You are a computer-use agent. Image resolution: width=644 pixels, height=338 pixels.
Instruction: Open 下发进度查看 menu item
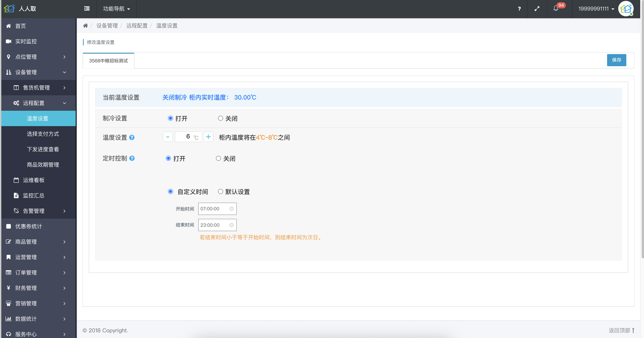click(39, 149)
